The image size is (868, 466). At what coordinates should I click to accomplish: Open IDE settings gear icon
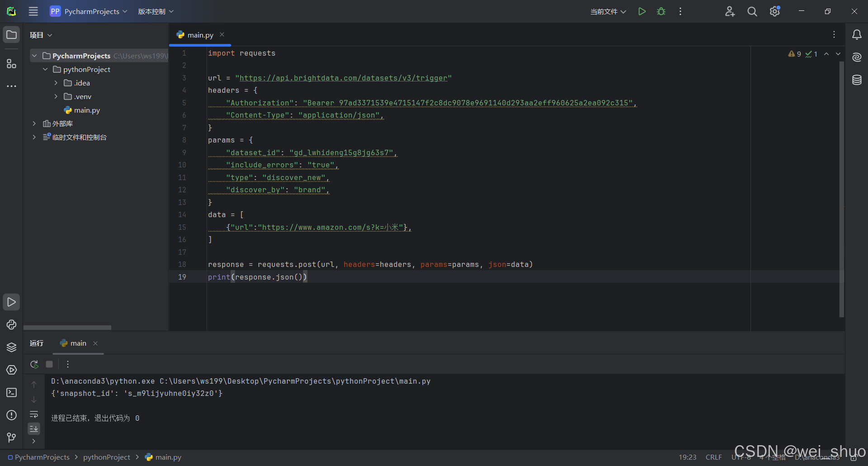point(775,11)
